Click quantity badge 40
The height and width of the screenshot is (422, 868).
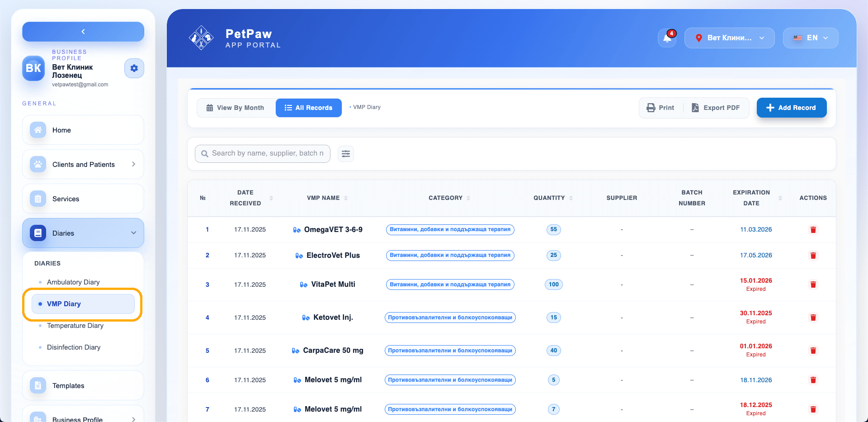(x=554, y=351)
